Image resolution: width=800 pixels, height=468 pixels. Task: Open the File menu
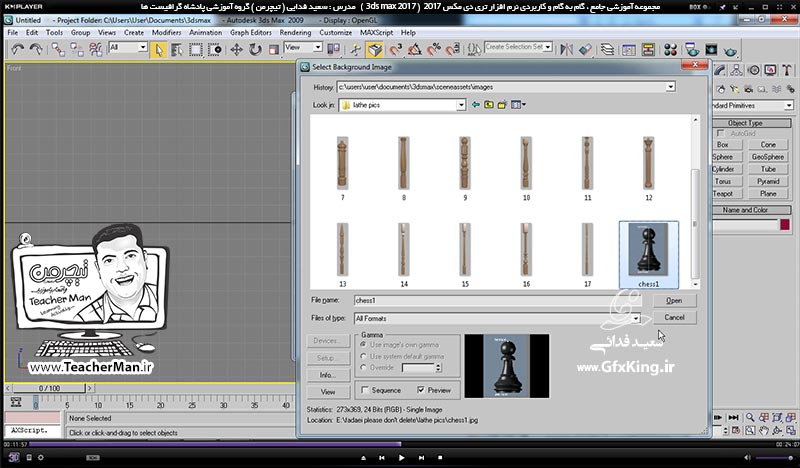(13, 32)
